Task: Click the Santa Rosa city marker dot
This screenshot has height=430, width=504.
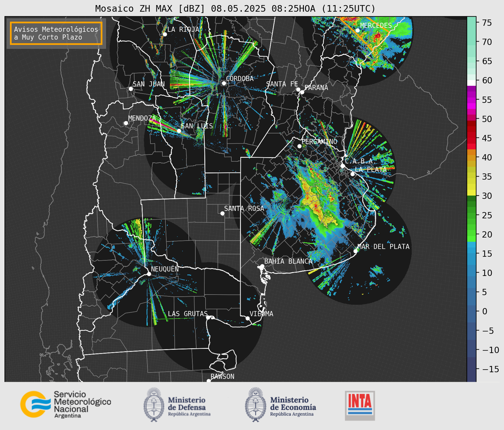Action: tap(222, 213)
